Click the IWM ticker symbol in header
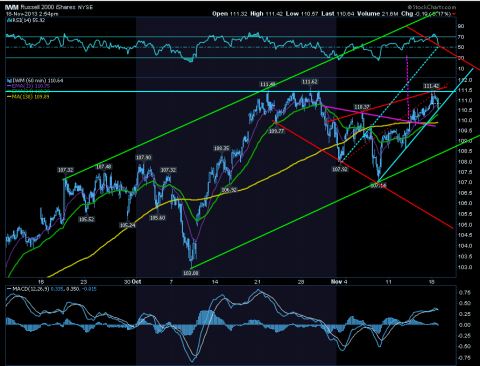This screenshot has width=480, height=366. [12, 7]
